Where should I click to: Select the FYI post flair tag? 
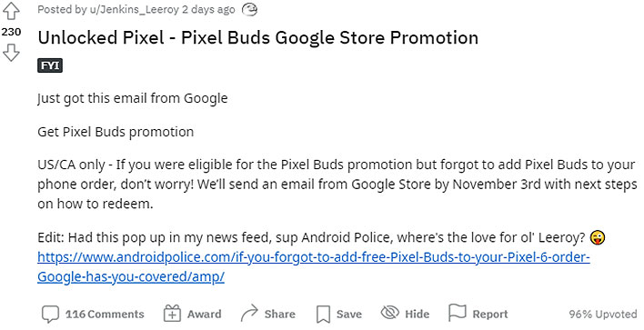tap(50, 65)
